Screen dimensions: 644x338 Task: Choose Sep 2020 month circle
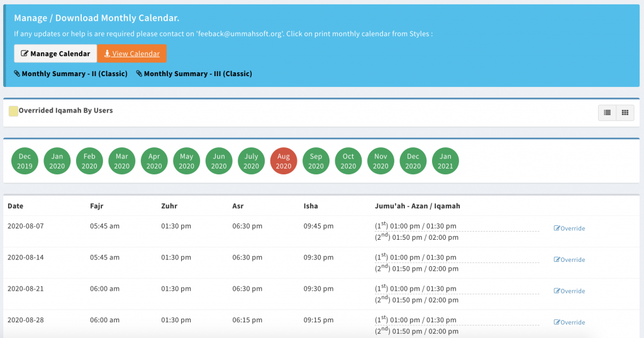(316, 161)
